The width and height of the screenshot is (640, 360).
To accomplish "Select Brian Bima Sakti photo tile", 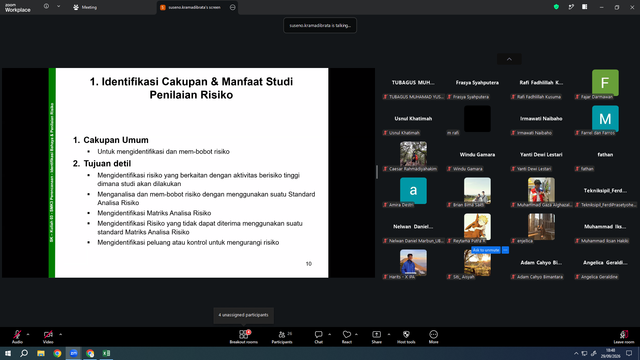I will pos(478,191).
